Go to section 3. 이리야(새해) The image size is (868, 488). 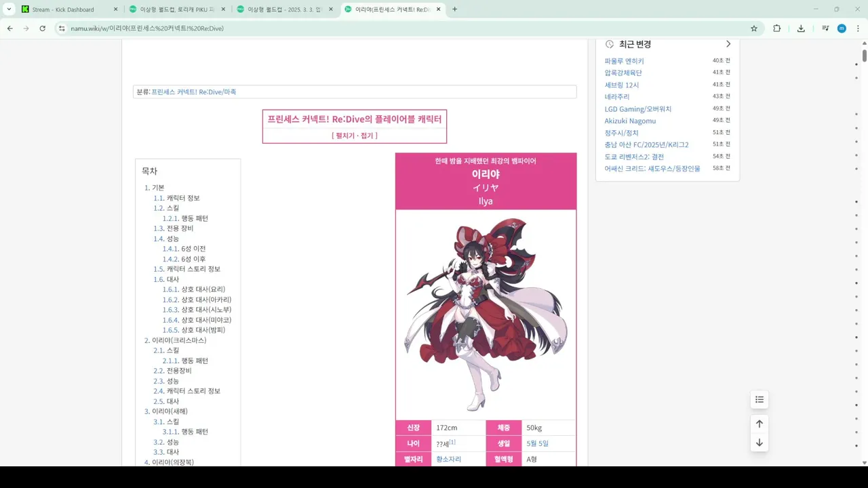165,411
